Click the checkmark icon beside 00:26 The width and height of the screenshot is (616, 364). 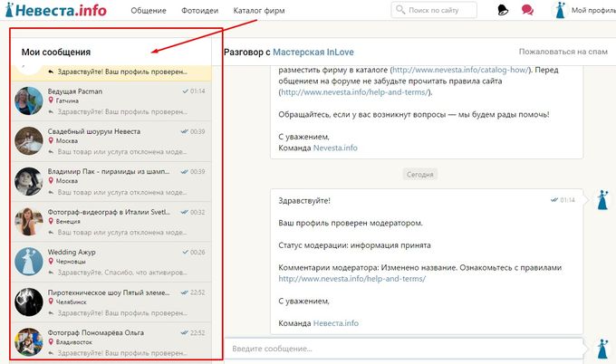click(x=186, y=252)
